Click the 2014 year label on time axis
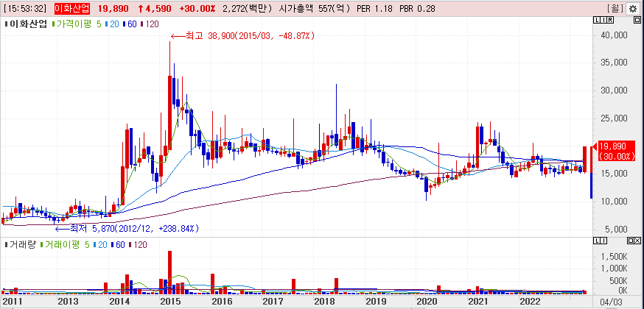644x309 pixels. (119, 301)
